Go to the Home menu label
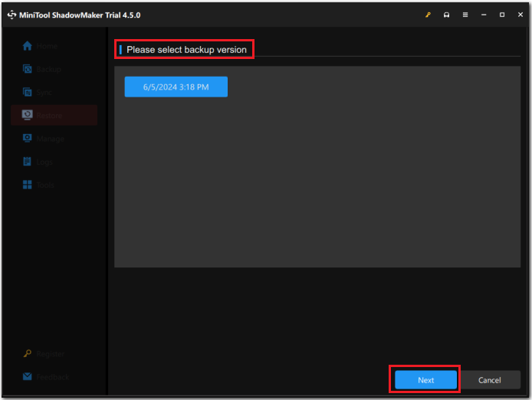 point(47,46)
